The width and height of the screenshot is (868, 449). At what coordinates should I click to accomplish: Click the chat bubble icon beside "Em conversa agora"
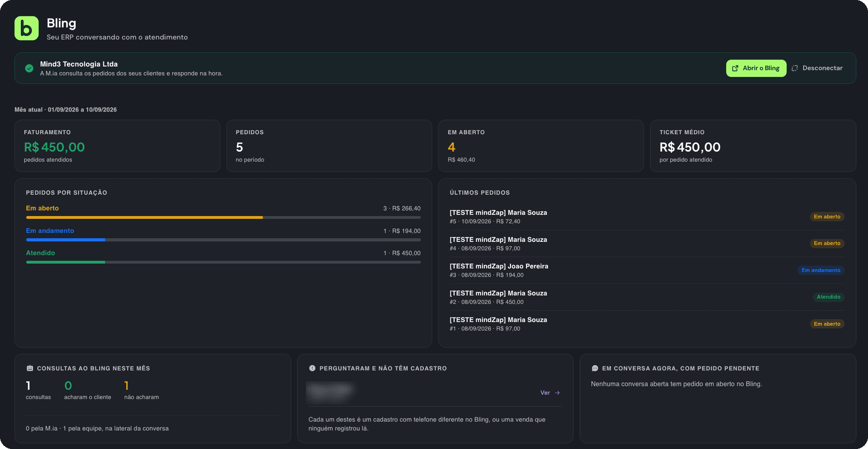point(595,368)
